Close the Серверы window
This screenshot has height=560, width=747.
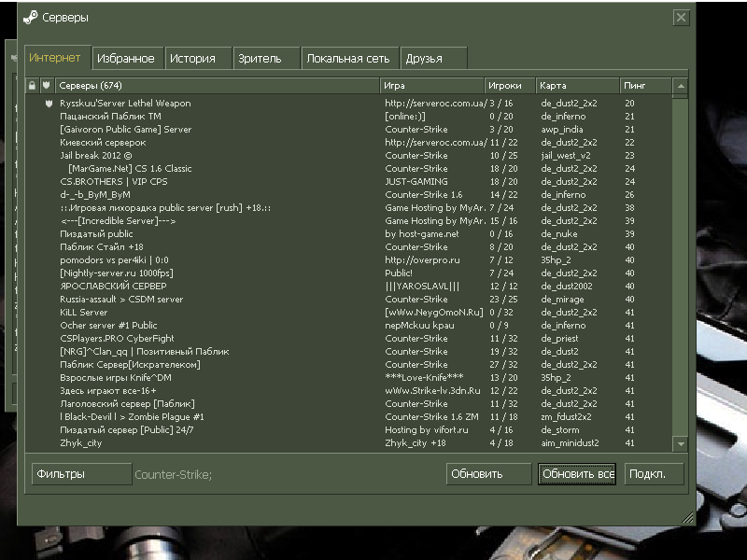(682, 18)
